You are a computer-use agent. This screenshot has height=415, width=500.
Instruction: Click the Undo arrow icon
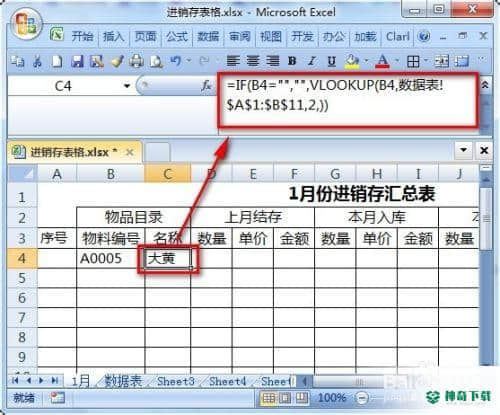point(176,61)
